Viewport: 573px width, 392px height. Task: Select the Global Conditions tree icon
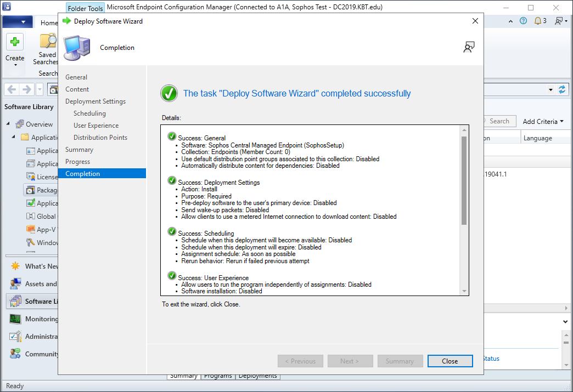click(31, 216)
